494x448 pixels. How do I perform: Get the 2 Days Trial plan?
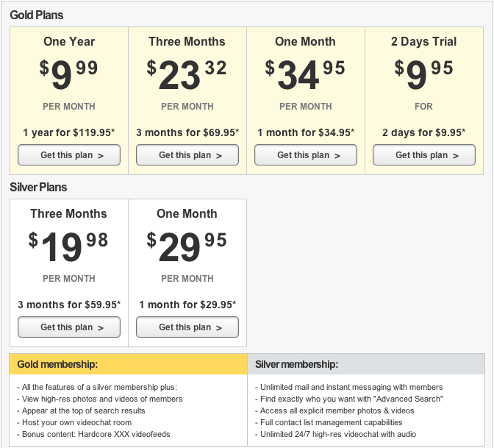click(x=424, y=154)
